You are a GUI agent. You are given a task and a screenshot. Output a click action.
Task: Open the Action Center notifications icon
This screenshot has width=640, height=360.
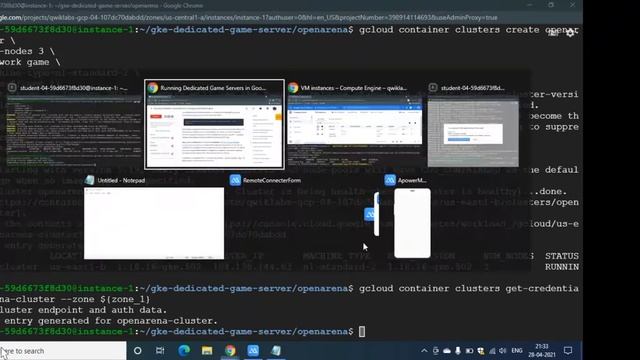(x=568, y=351)
